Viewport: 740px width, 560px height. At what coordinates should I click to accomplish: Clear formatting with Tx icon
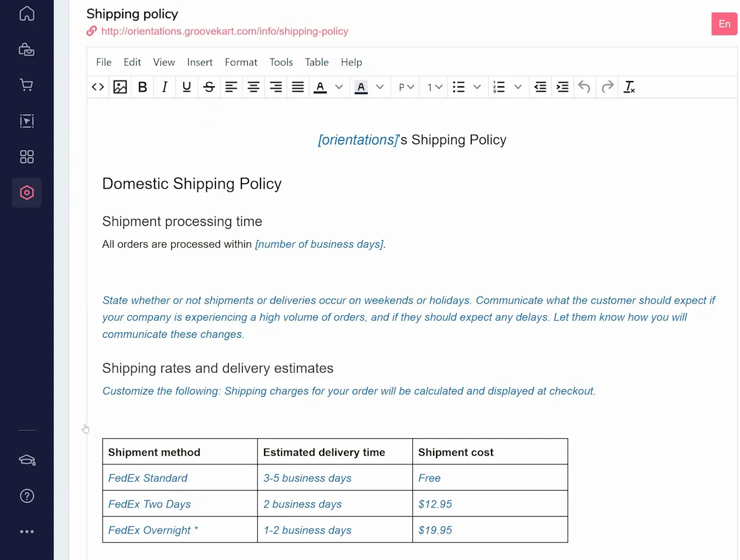[629, 87]
